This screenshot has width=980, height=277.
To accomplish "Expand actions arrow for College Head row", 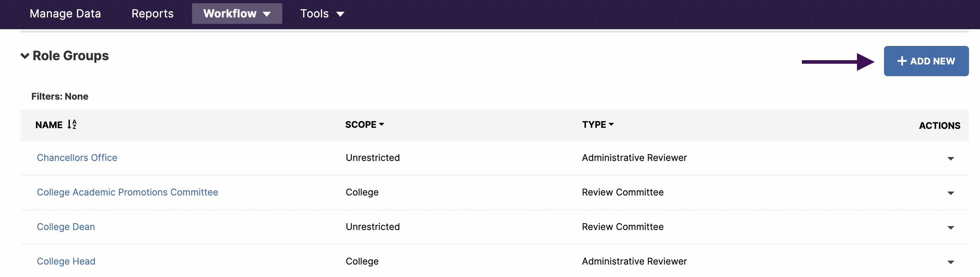I will pos(950,262).
